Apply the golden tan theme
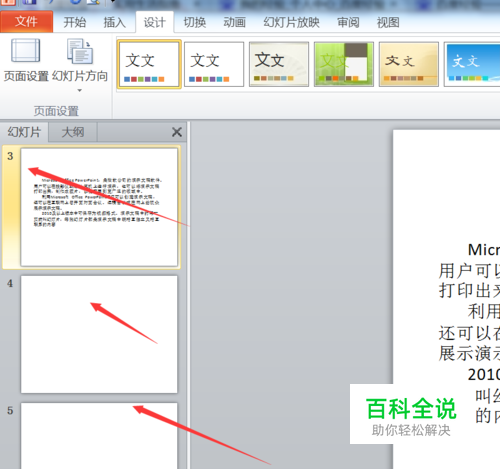Image resolution: width=500 pixels, height=469 pixels. (x=409, y=64)
